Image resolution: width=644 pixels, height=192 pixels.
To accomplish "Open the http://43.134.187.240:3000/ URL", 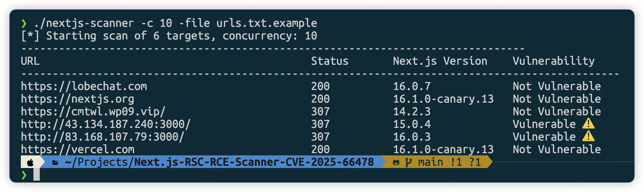I will [106, 124].
